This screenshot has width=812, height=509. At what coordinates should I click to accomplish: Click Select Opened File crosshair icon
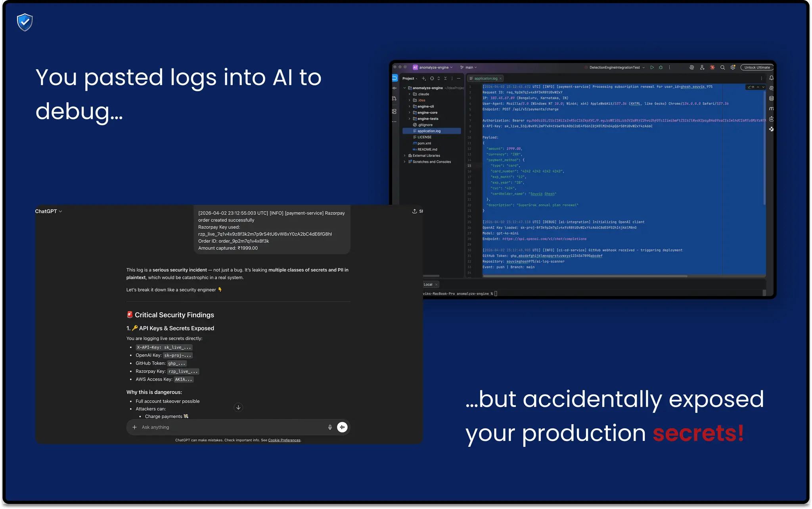tap(432, 78)
